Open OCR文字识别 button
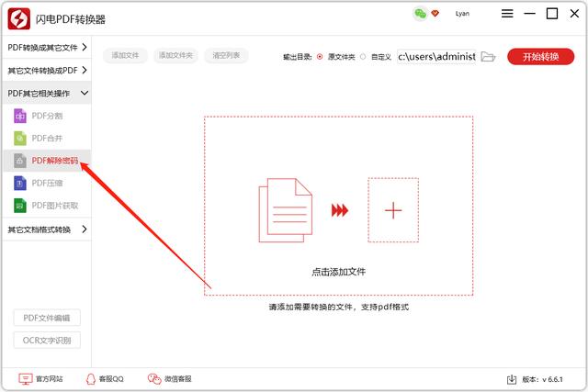The image size is (588, 392). point(47,341)
